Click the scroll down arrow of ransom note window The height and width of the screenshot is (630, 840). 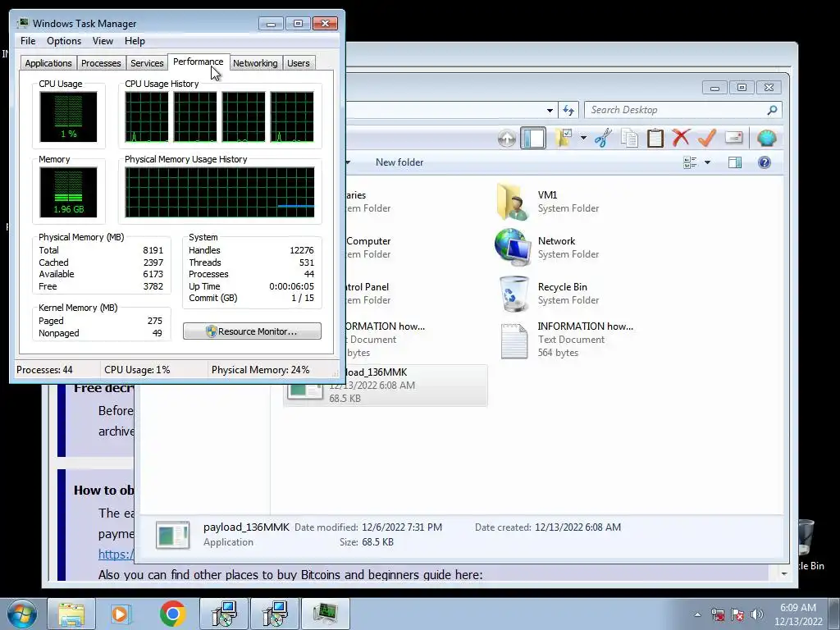(x=783, y=573)
